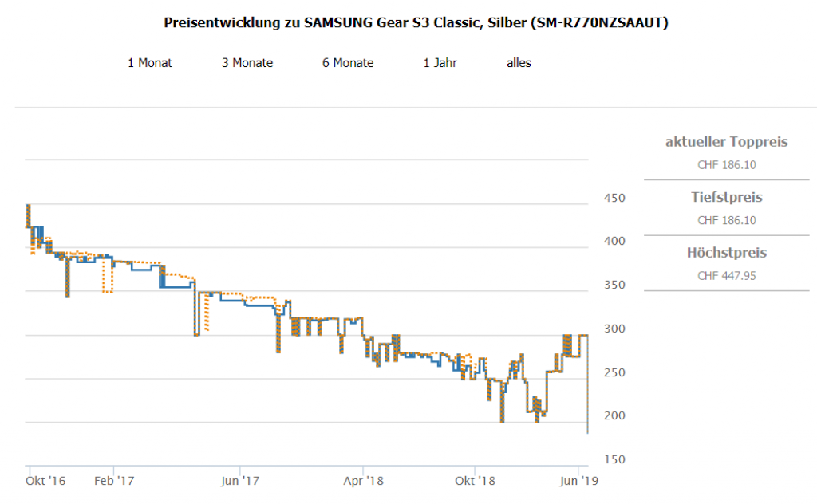Click the CHF 186.10 value under Tiefstpreis
This screenshot has height=504, width=817.
pos(726,220)
